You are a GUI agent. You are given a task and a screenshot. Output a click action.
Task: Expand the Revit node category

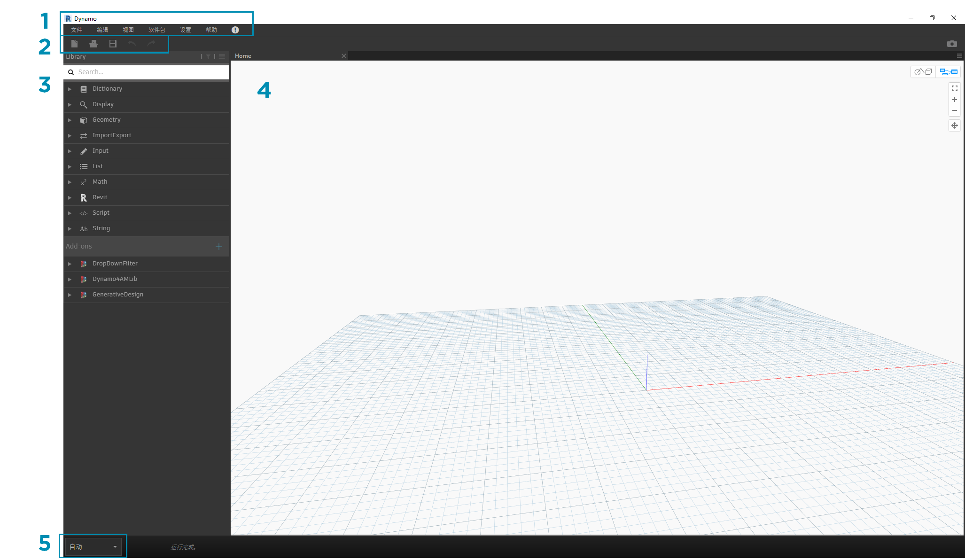click(100, 197)
